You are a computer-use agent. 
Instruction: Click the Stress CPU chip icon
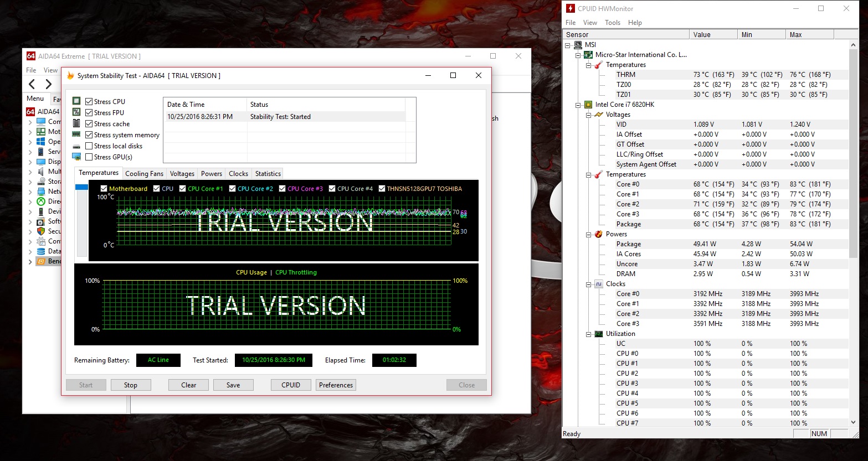click(76, 101)
